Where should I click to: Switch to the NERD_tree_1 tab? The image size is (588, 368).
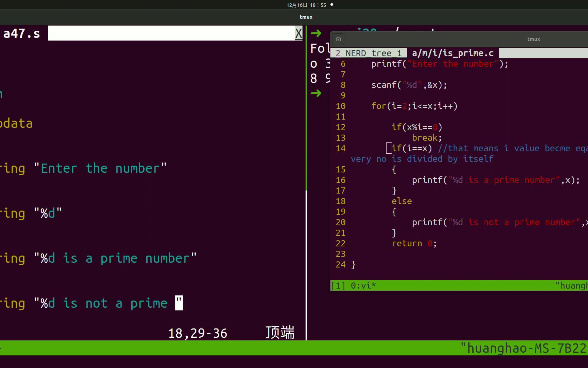click(x=369, y=53)
